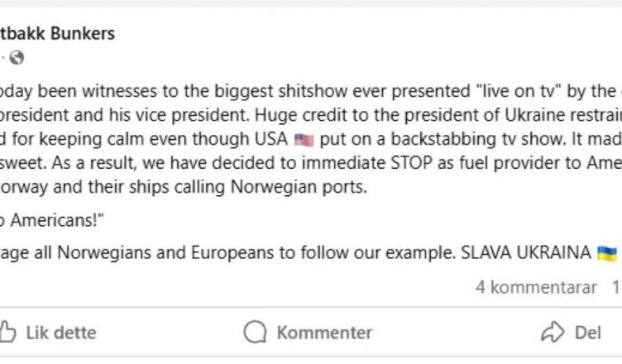Click the "Americans!" quote line
622x364 pixels.
[x=52, y=220]
